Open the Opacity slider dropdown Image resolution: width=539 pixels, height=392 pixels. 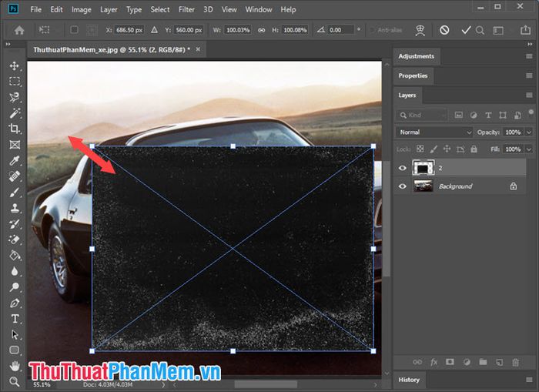[x=529, y=132]
